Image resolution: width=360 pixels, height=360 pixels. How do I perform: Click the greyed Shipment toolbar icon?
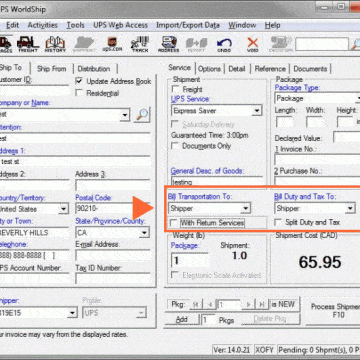tap(85, 44)
